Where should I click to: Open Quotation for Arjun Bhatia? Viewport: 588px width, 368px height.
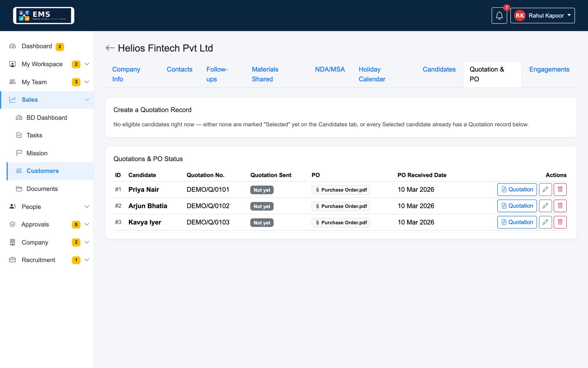[517, 206]
